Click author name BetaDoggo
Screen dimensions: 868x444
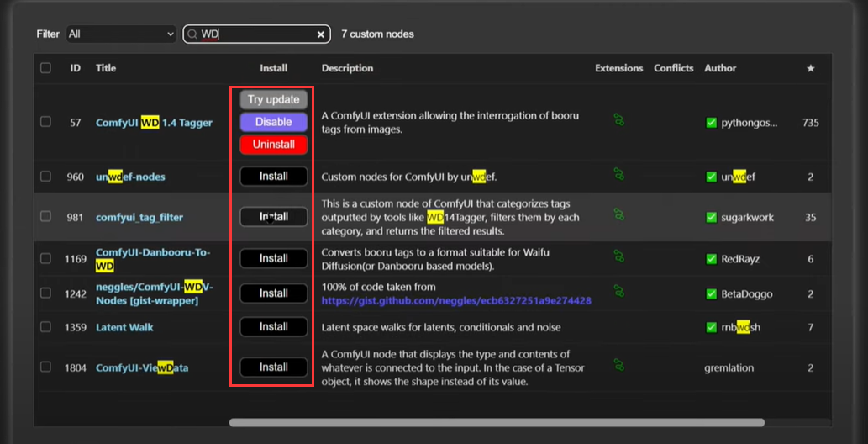746,293
